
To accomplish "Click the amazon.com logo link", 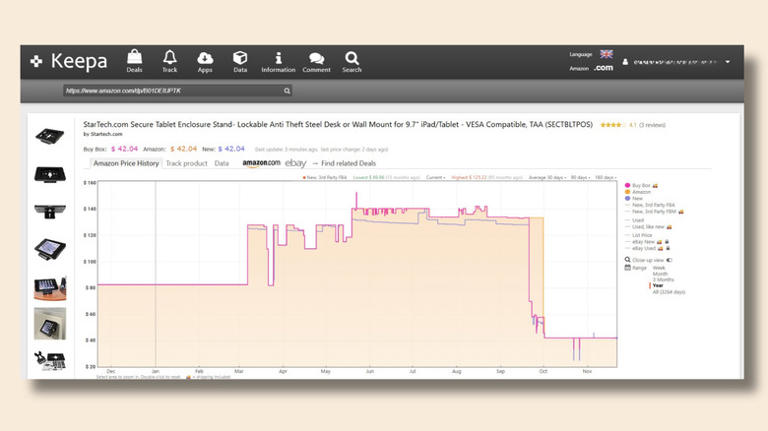I will point(261,163).
